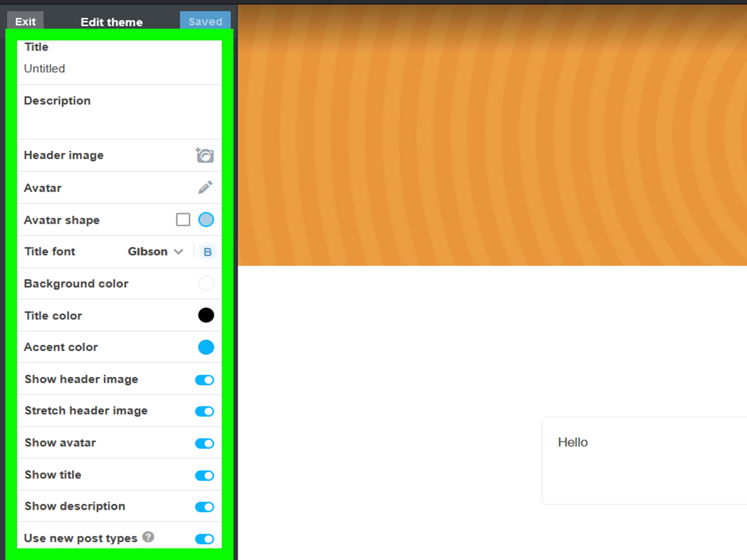Click help icon beside Use new post types
Screen dimensions: 747x560
148,537
